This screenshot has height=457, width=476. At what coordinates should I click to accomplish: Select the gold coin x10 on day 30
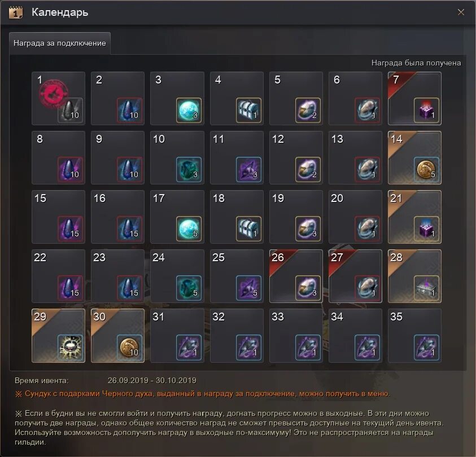tap(130, 347)
